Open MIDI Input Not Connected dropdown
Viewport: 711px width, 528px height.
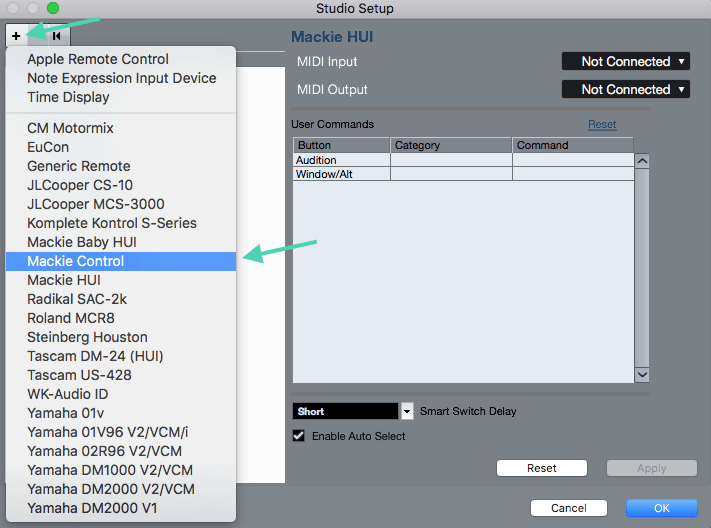[x=626, y=61]
